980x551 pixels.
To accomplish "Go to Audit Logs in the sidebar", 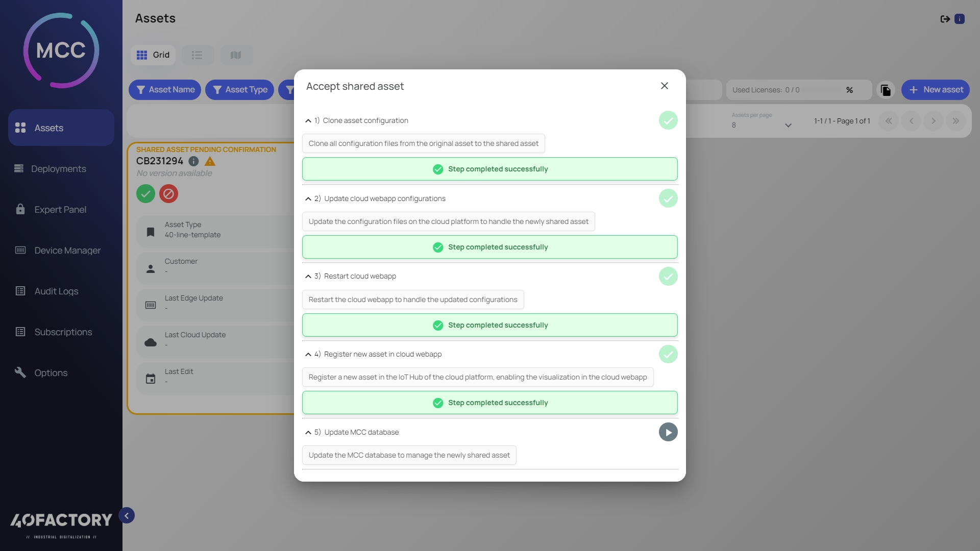I will [56, 291].
